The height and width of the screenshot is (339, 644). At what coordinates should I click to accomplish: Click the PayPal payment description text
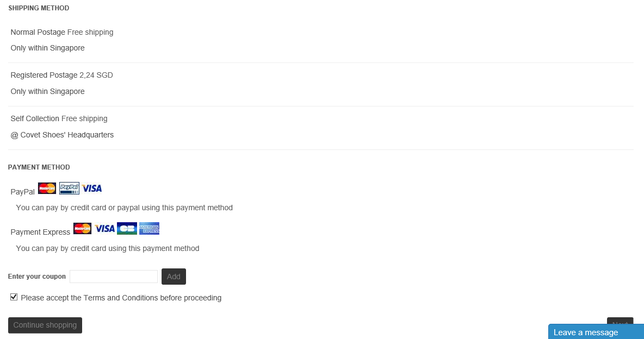coord(125,208)
